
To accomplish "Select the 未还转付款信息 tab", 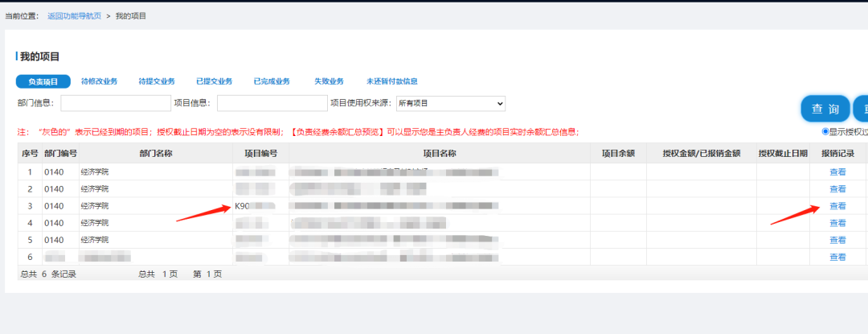I will pyautogui.click(x=391, y=81).
